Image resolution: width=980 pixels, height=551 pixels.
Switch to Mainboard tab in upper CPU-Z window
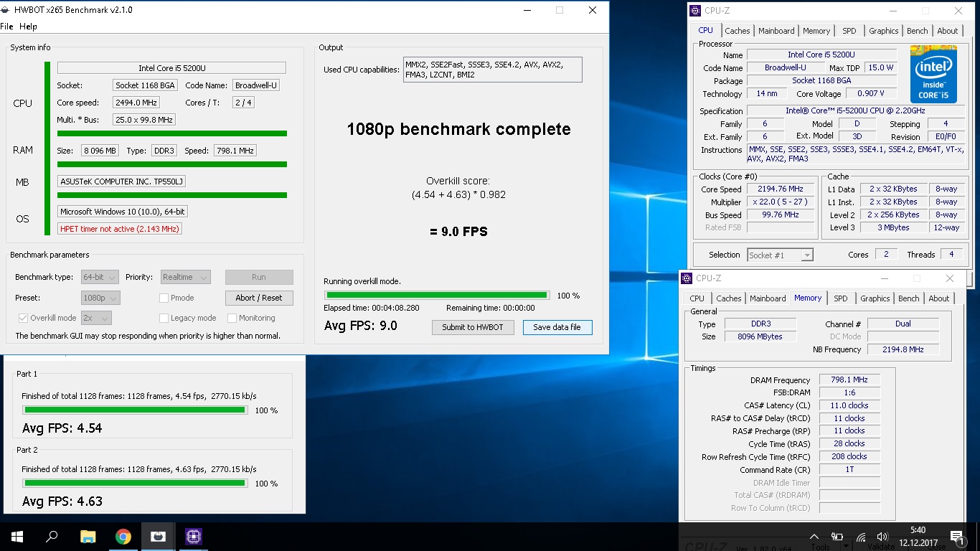[x=776, y=31]
